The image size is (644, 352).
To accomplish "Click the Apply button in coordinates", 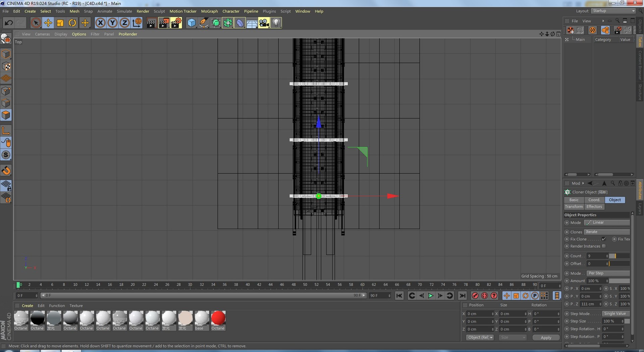I will click(546, 338).
